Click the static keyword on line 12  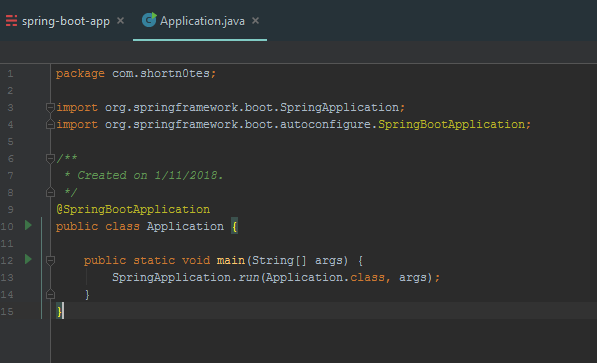[154, 260]
